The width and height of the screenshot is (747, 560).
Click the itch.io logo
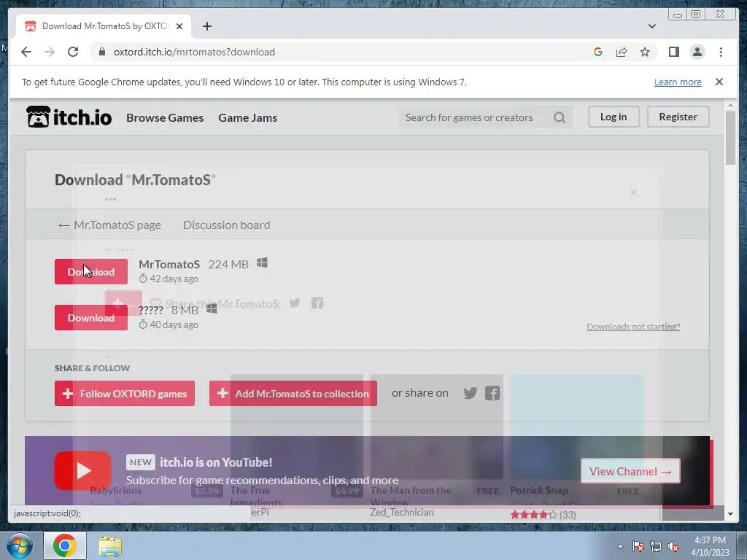[69, 117]
